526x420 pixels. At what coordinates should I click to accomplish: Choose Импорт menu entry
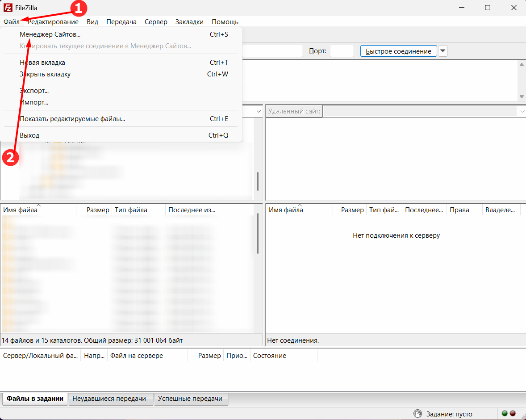(x=121, y=102)
